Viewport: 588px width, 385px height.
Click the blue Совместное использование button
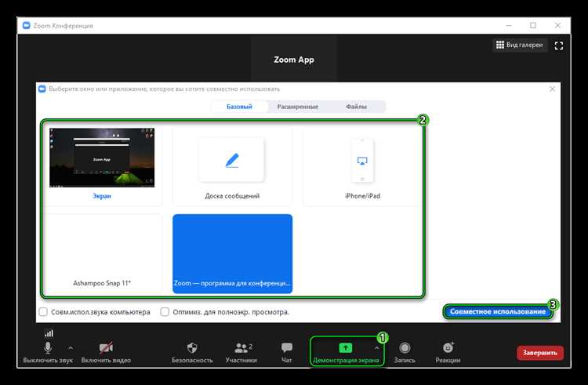click(498, 311)
